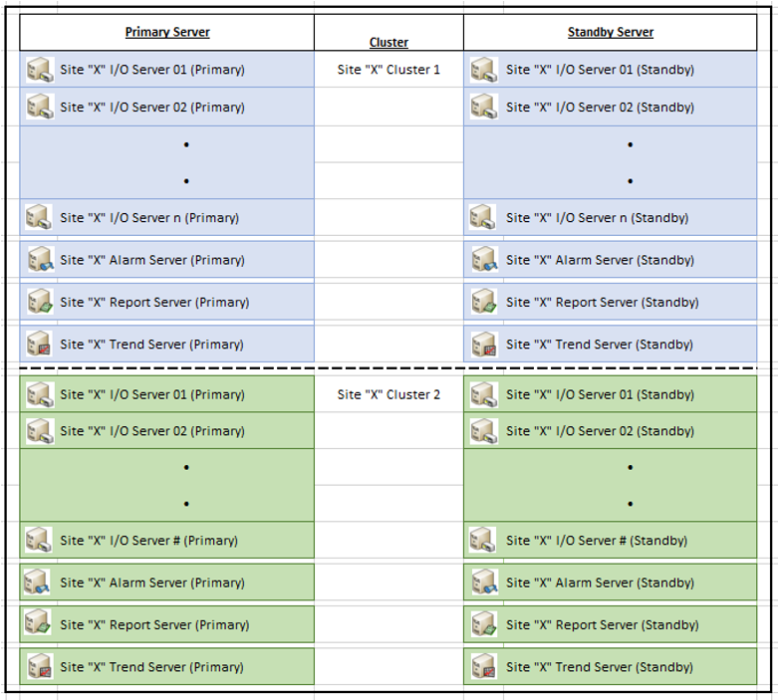Click the Cluster 1 Standby Alarm Server icon
Image resolution: width=778 pixels, height=700 pixels.
484,260
